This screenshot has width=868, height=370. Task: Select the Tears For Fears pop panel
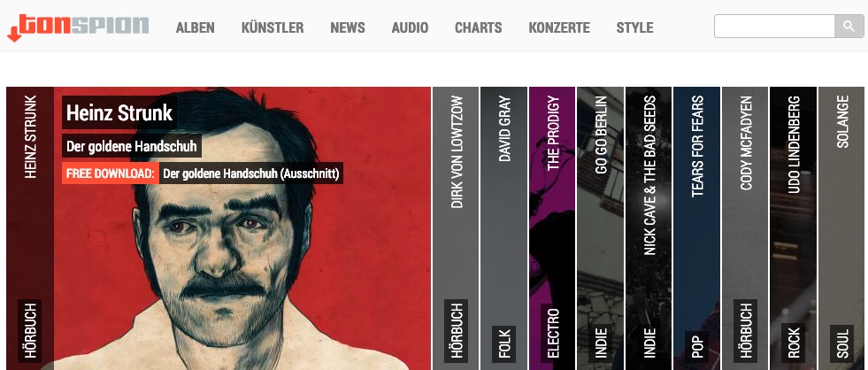pyautogui.click(x=696, y=228)
